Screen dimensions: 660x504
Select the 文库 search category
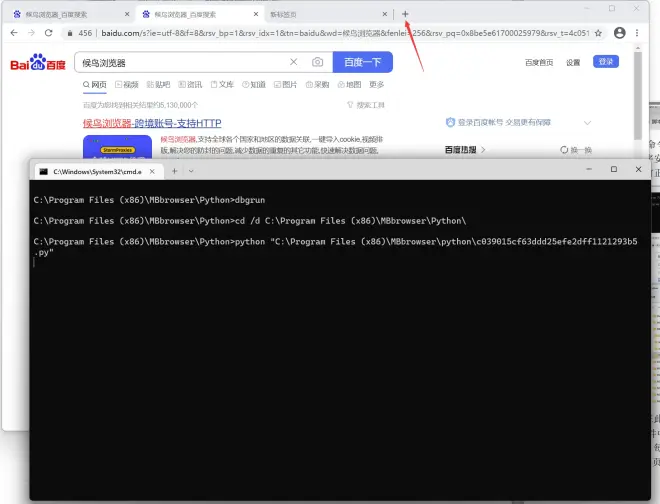click(x=222, y=85)
